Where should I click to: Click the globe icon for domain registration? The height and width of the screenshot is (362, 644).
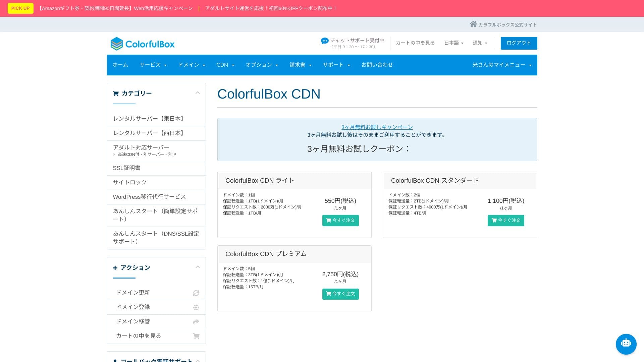(196, 308)
